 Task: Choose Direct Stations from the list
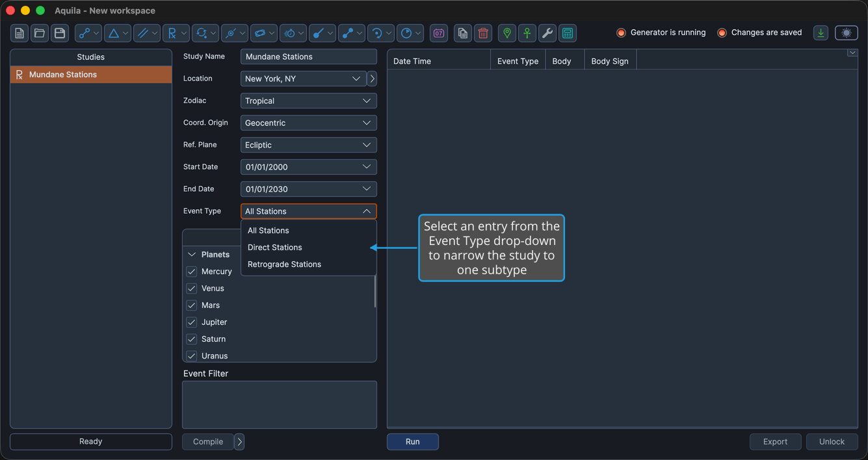[309, 248]
